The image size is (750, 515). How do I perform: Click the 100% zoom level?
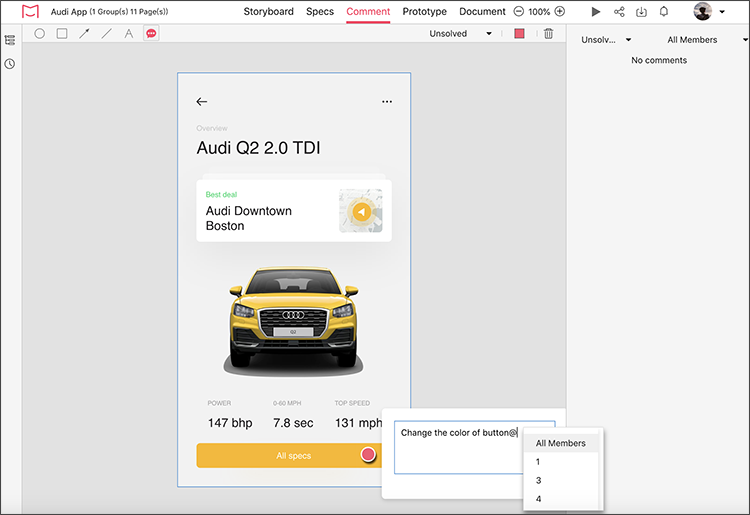tap(539, 12)
